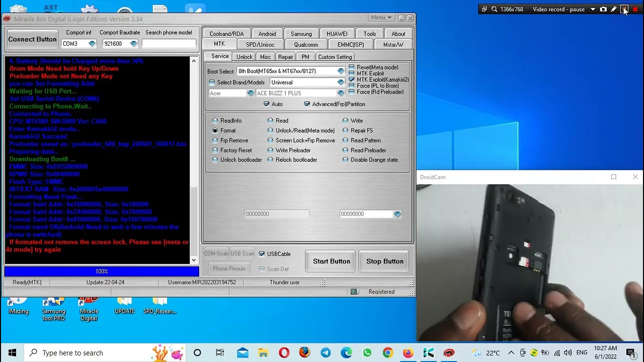Open Microsoft Edge from taskbar
The height and width of the screenshot is (362, 644).
[x=346, y=352]
